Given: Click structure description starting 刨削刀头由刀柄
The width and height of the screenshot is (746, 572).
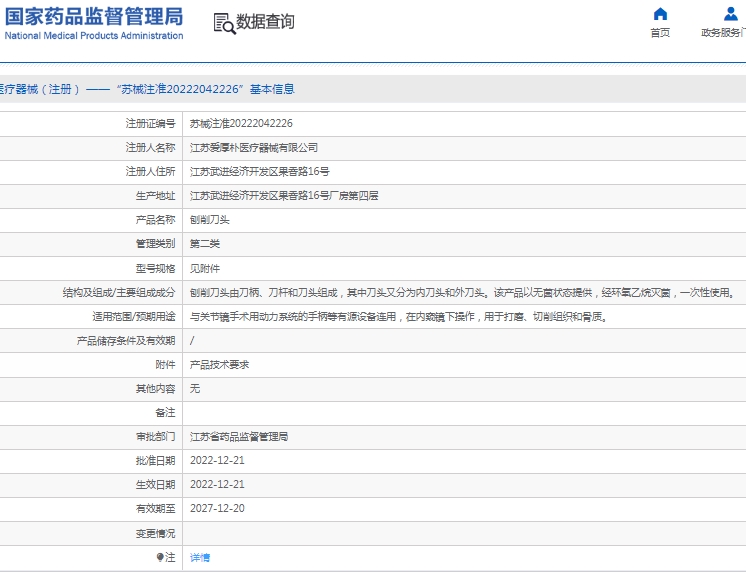Looking at the screenshot, I should [461, 292].
